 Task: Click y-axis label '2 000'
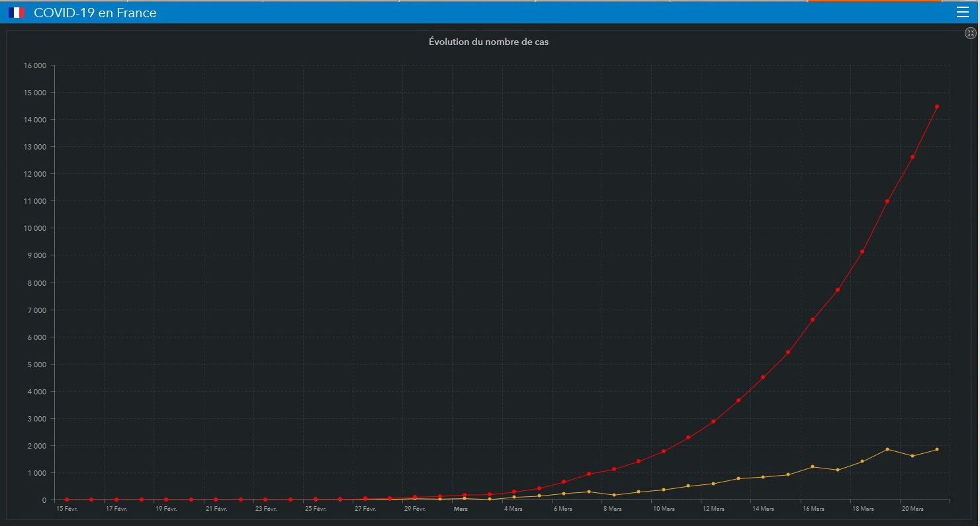37,446
